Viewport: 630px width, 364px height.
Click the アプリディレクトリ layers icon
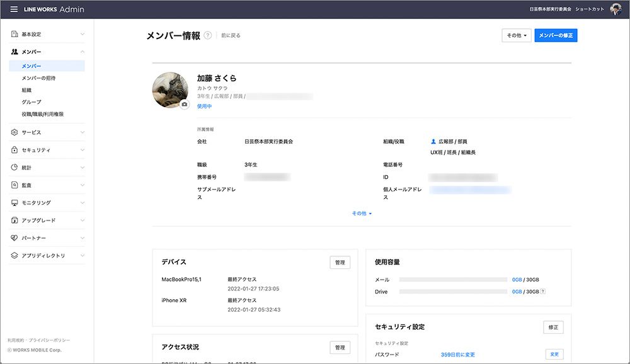point(14,256)
